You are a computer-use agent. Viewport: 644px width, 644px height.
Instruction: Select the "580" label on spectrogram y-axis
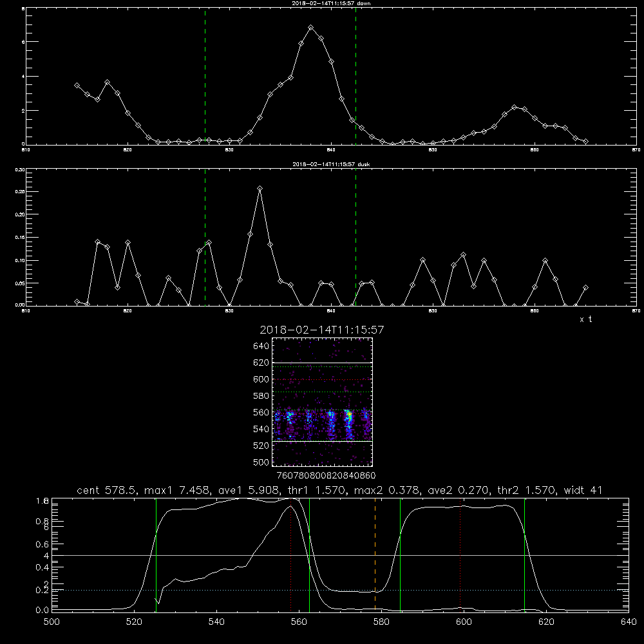pos(261,396)
